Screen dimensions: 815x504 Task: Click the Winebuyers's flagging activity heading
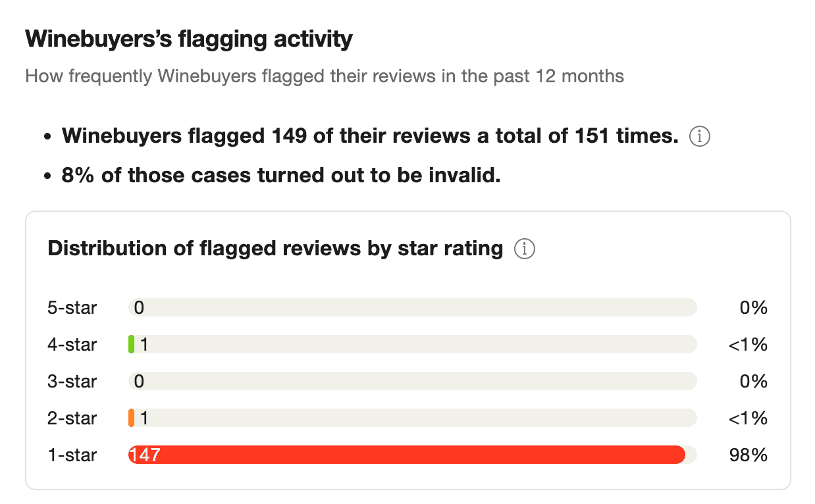[188, 39]
